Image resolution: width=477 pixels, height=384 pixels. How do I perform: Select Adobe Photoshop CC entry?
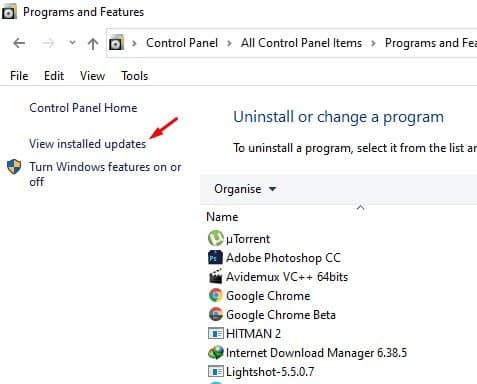pos(283,258)
